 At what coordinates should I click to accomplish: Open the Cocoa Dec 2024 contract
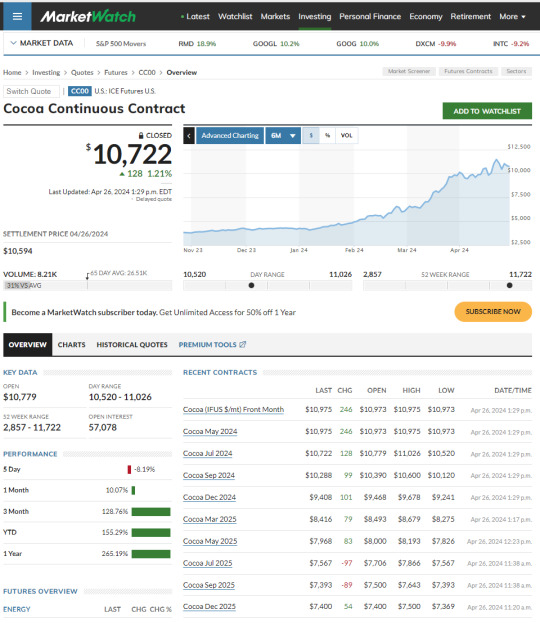coord(209,497)
